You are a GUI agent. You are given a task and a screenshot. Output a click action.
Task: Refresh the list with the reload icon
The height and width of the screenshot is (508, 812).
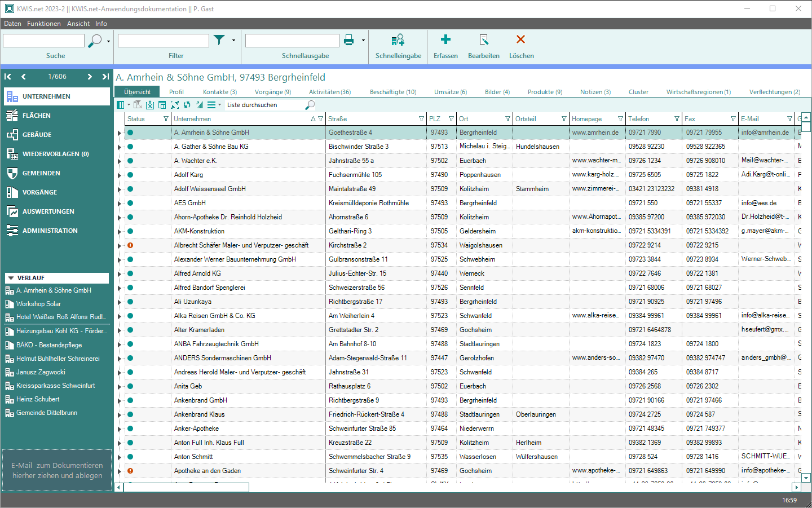pyautogui.click(x=187, y=105)
